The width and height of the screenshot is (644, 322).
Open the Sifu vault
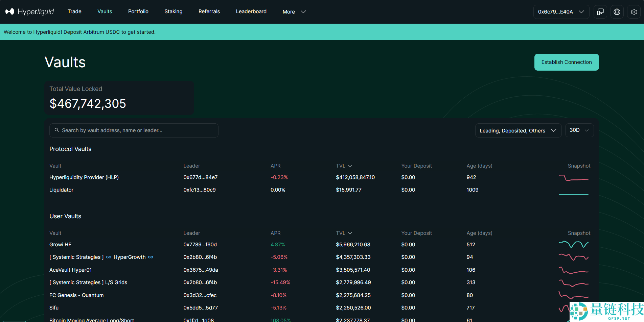pos(54,308)
